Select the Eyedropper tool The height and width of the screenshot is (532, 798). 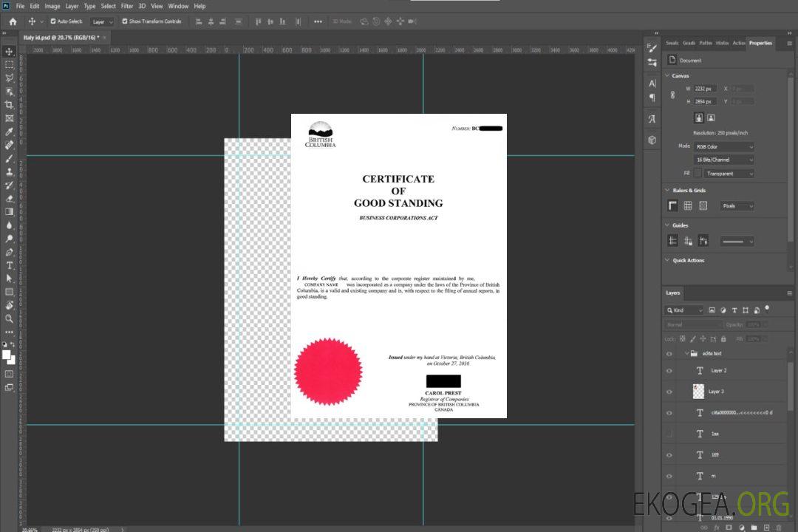tap(9, 132)
